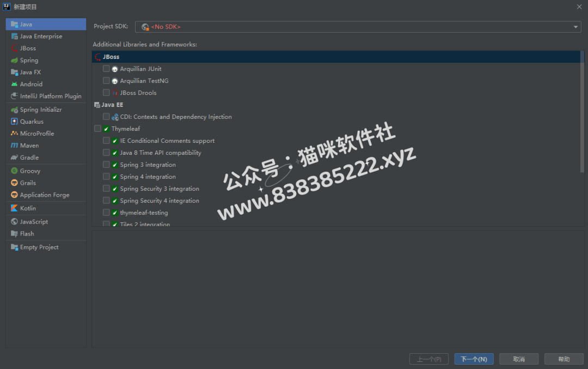Open the Project SDK dropdown
The width and height of the screenshot is (588, 369).
click(x=358, y=27)
